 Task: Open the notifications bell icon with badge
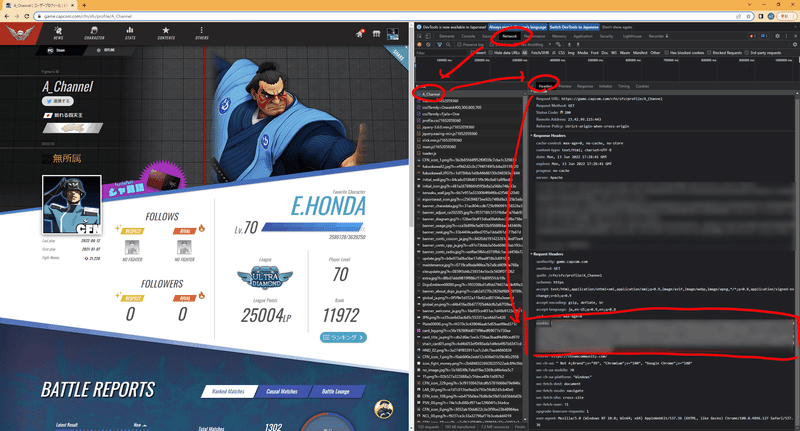click(x=360, y=34)
